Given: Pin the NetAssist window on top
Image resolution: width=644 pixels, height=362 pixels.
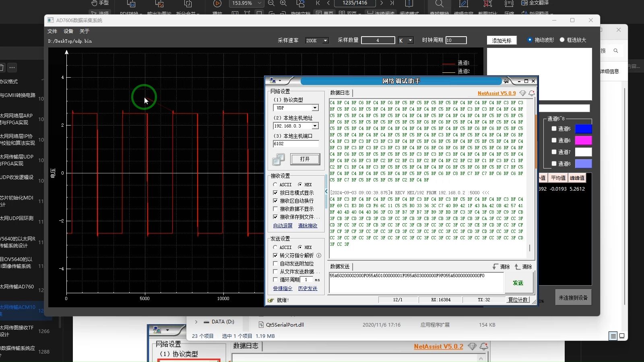Looking at the screenshot, I should [506, 81].
